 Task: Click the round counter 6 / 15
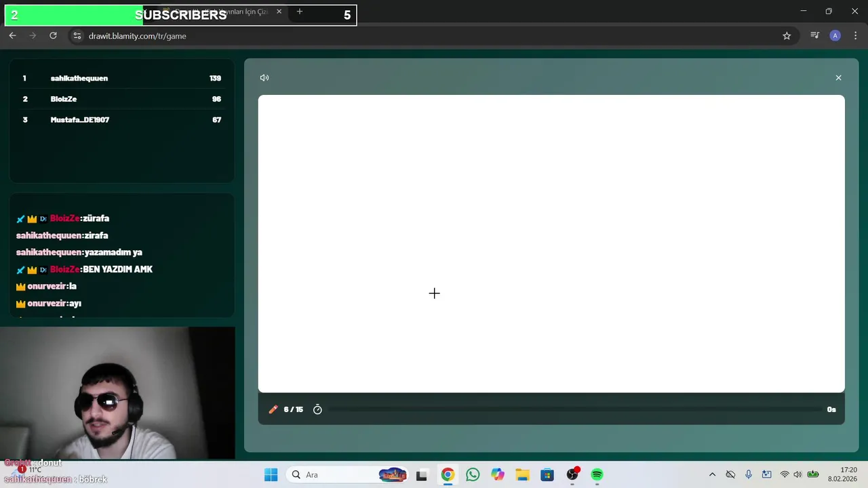pos(293,409)
